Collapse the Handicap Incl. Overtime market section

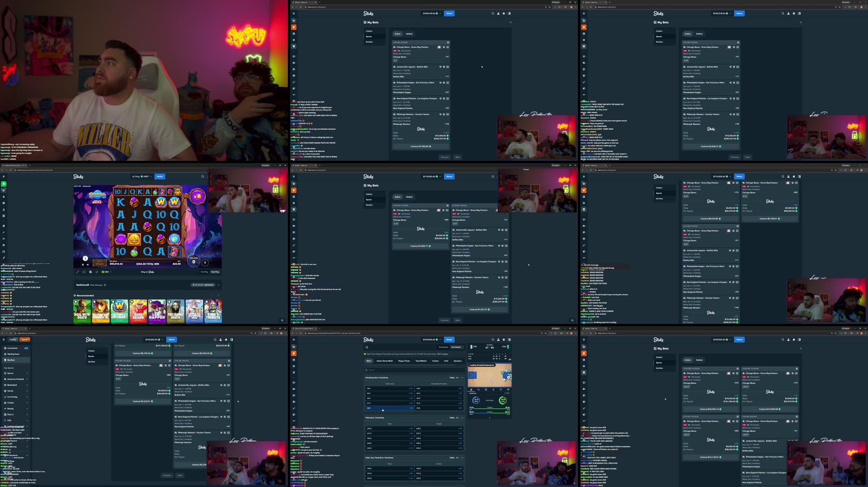(462, 377)
